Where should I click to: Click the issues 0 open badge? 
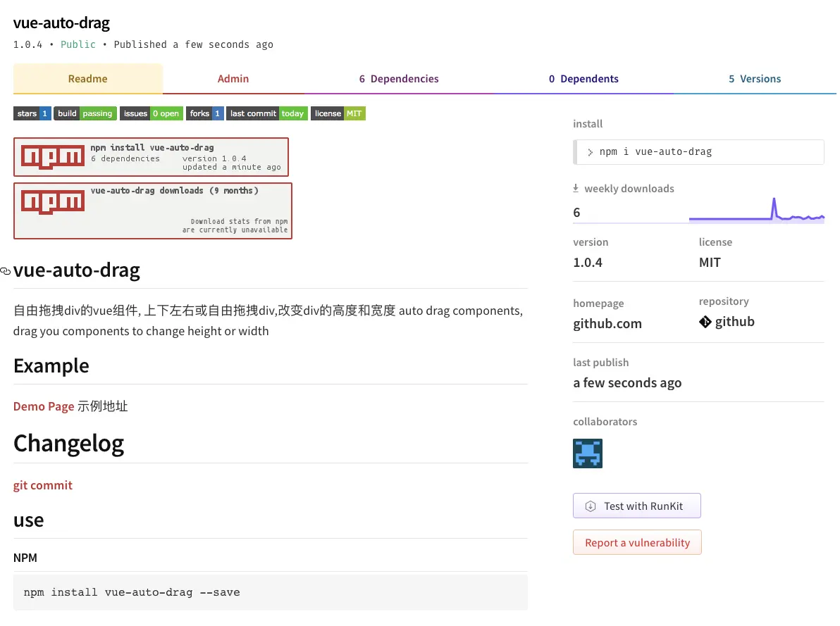151,113
